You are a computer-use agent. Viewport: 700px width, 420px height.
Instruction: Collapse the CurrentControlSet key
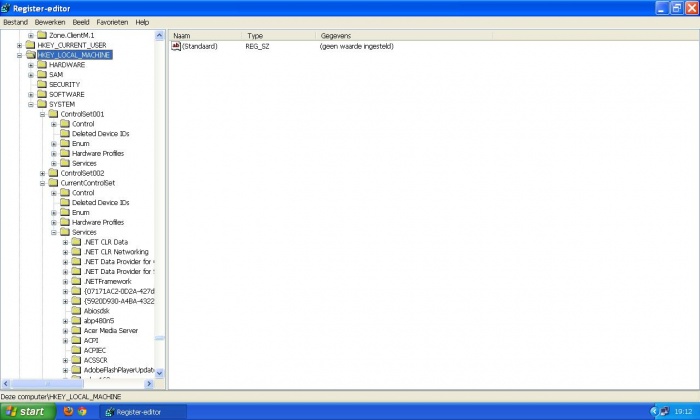(x=42, y=183)
